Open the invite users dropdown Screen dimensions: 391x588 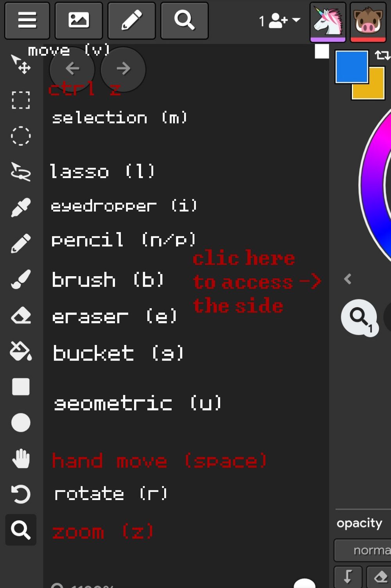click(280, 21)
